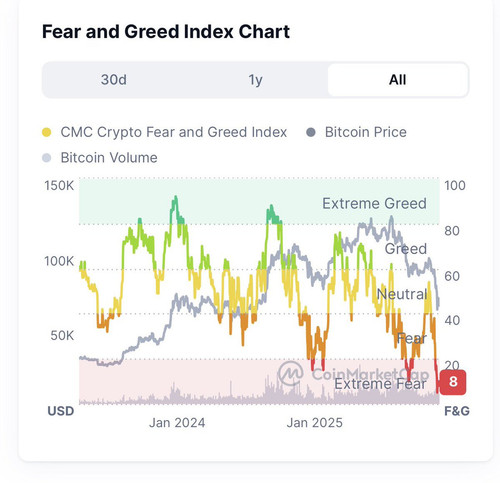Select the All time range tab
500x483 pixels.
coord(398,80)
